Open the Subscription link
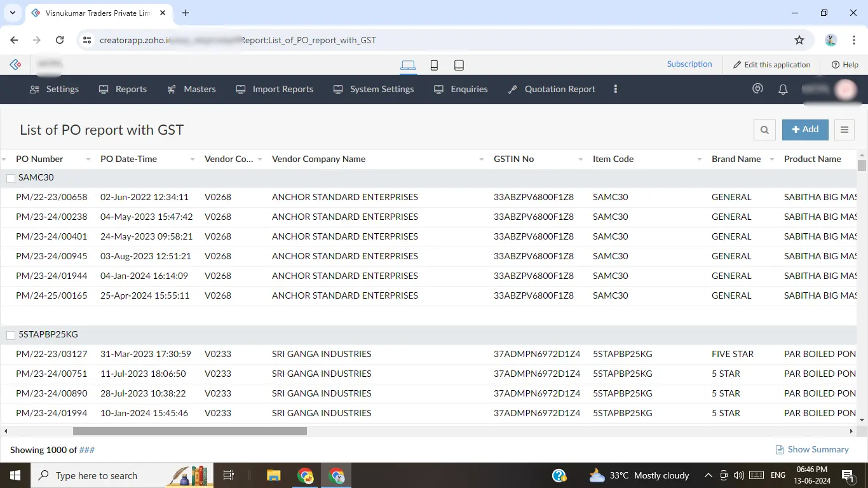The width and height of the screenshot is (868, 488). point(689,64)
